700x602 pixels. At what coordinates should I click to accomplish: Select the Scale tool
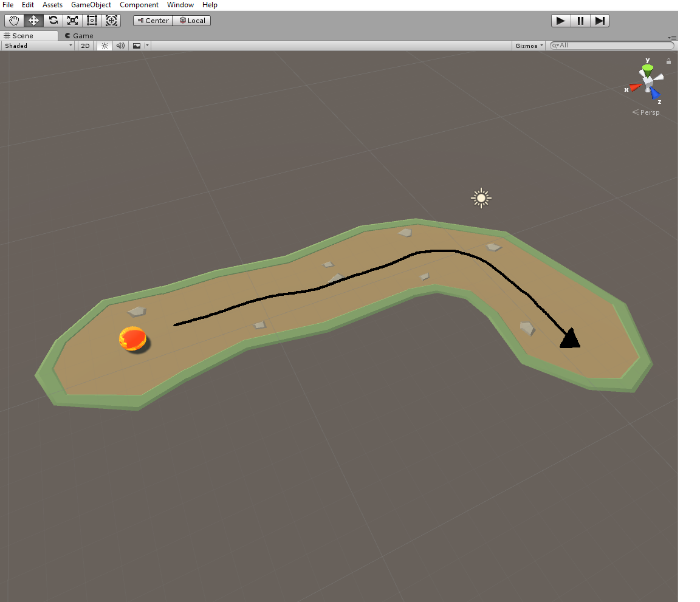click(72, 20)
